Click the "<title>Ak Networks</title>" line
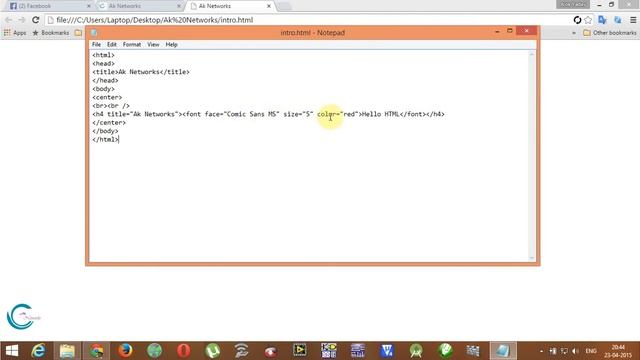 pos(141,72)
